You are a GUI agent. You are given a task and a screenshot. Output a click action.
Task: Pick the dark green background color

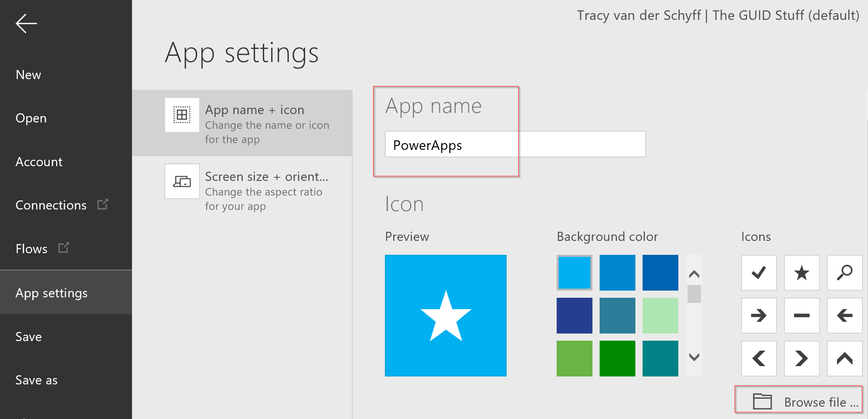point(618,359)
